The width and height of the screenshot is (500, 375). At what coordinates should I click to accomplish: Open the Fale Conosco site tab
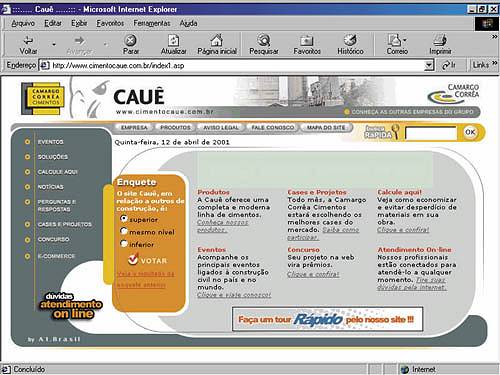pyautogui.click(x=272, y=128)
